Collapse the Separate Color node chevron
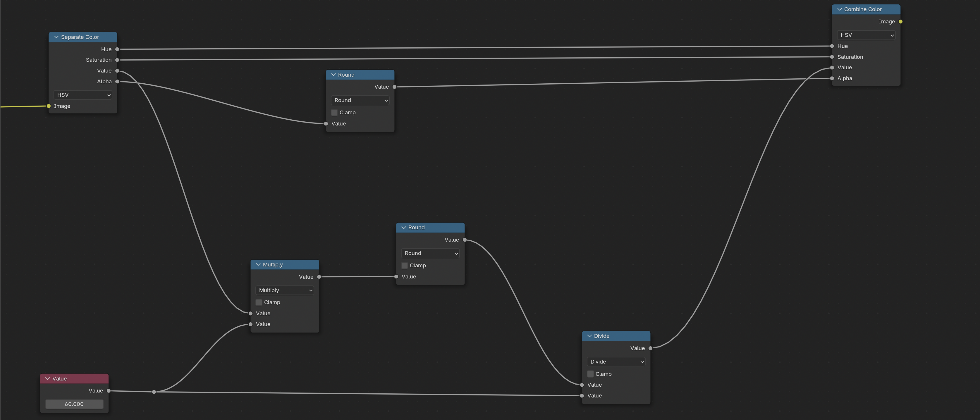Screen dimensions: 980x420 [56, 37]
